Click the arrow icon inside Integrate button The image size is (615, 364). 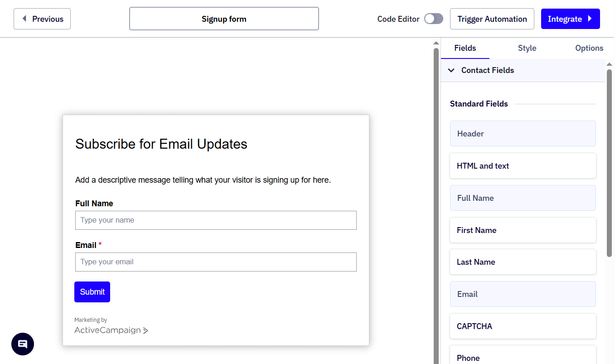tap(591, 19)
